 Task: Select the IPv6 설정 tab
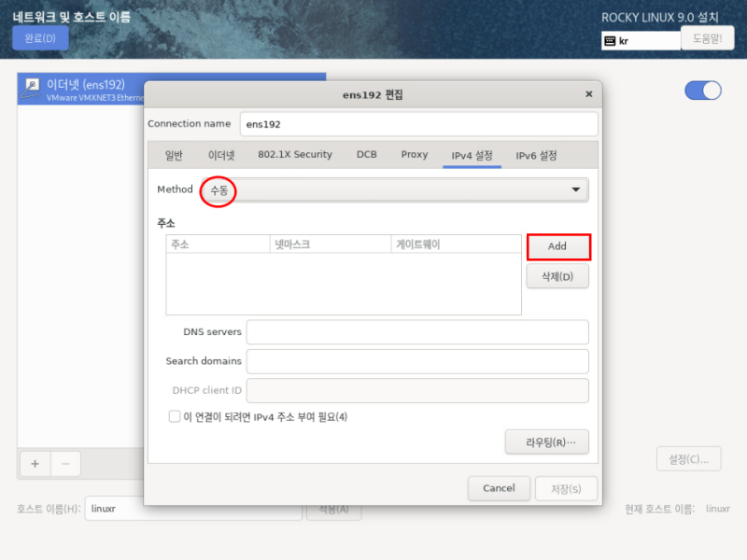click(x=536, y=155)
